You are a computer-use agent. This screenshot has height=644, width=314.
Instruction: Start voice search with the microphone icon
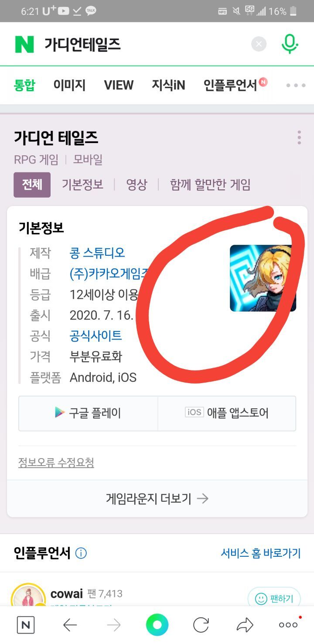click(290, 44)
